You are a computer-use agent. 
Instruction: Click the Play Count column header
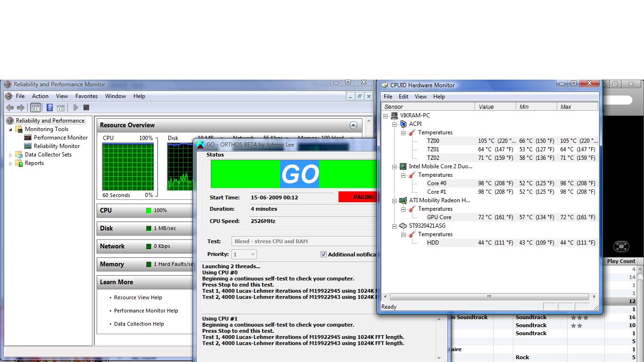pos(621,261)
